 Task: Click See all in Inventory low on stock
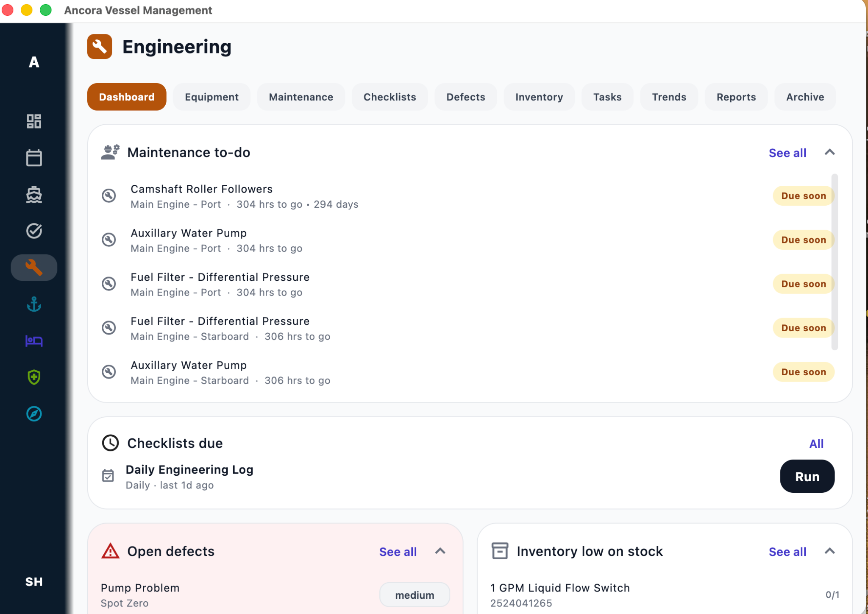(x=787, y=552)
